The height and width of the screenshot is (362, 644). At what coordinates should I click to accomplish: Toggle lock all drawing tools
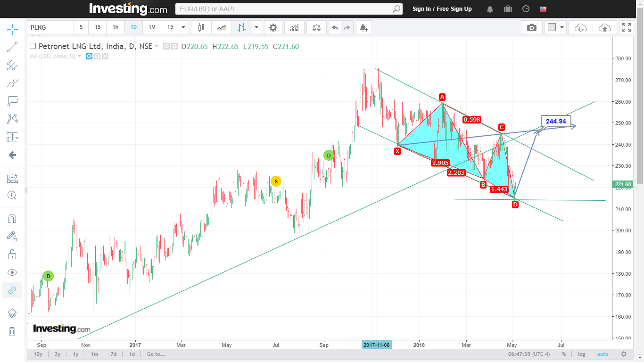[12, 254]
